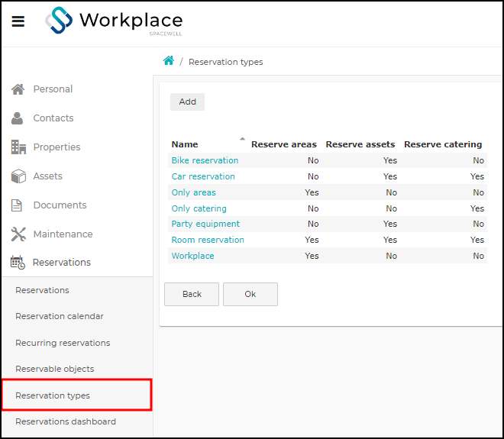Open Personal via the house icon
504x439 pixels.
pyautogui.click(x=18, y=89)
